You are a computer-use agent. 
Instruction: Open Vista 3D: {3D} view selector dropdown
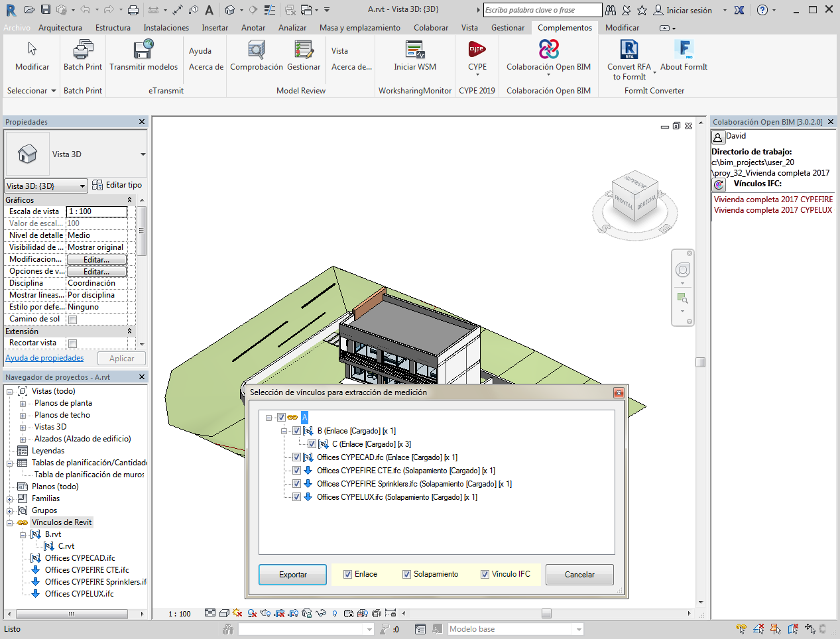[82, 186]
